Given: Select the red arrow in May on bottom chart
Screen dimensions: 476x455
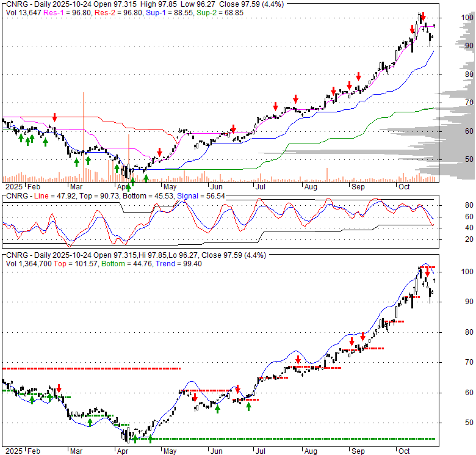Looking at the screenshot, I should [195, 397].
